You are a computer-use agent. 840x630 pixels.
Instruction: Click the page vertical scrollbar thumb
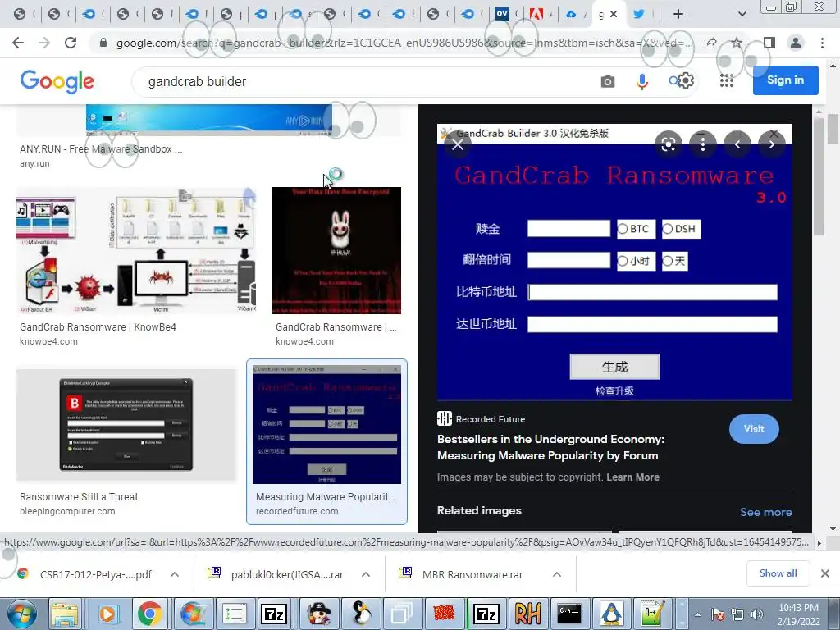pyautogui.click(x=833, y=129)
